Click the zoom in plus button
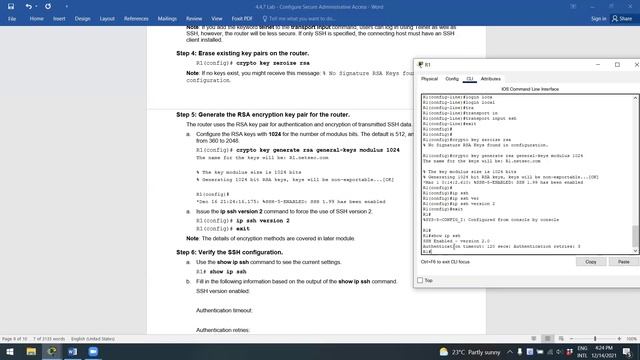The image size is (640, 360). point(619,339)
